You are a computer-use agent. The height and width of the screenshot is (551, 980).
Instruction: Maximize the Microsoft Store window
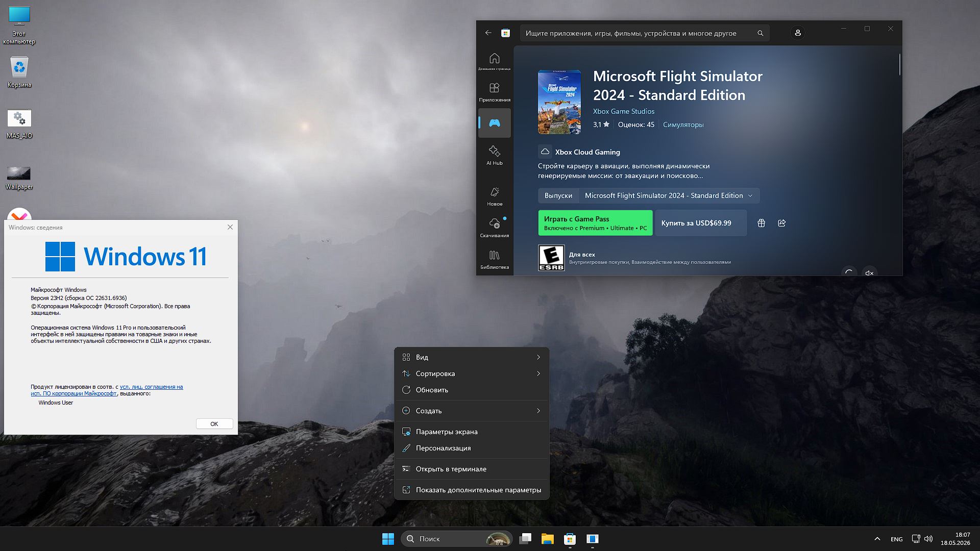pyautogui.click(x=867, y=29)
